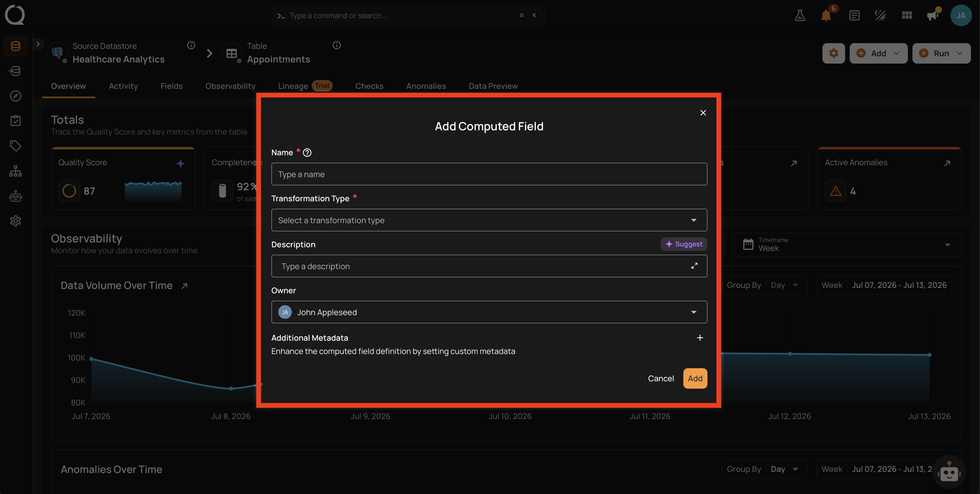This screenshot has height=494, width=980.
Task: Open the datastores sidebar icon
Action: coord(15,46)
